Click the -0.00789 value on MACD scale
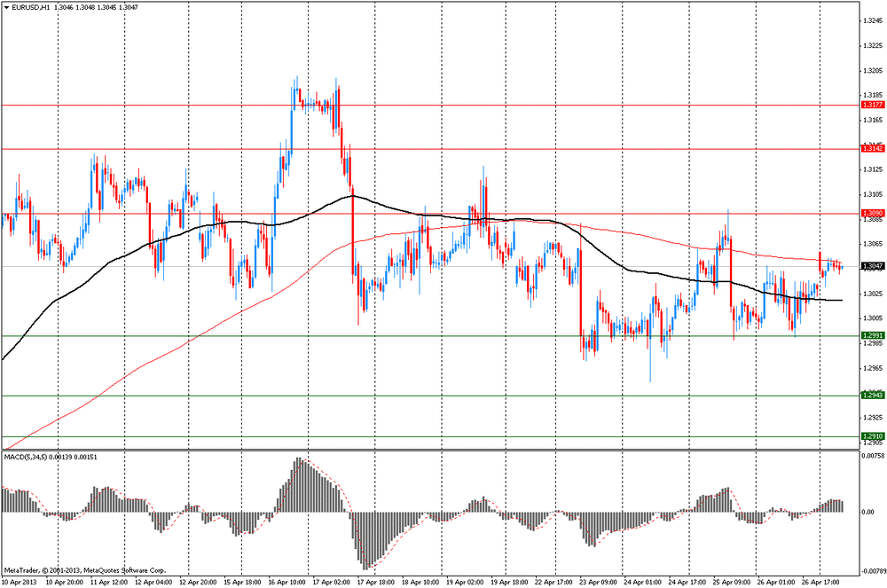Screen dimensions: 887x588 click(x=873, y=572)
